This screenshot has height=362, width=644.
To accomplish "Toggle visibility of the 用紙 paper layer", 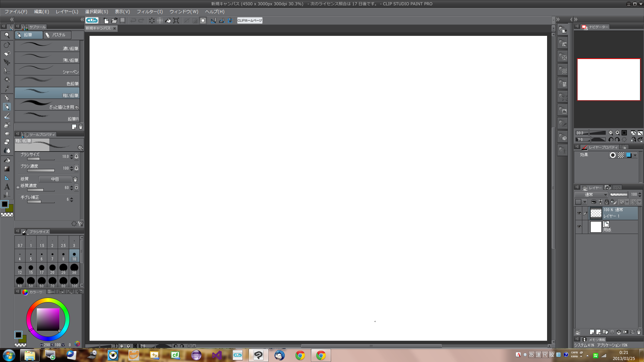I will point(579,227).
